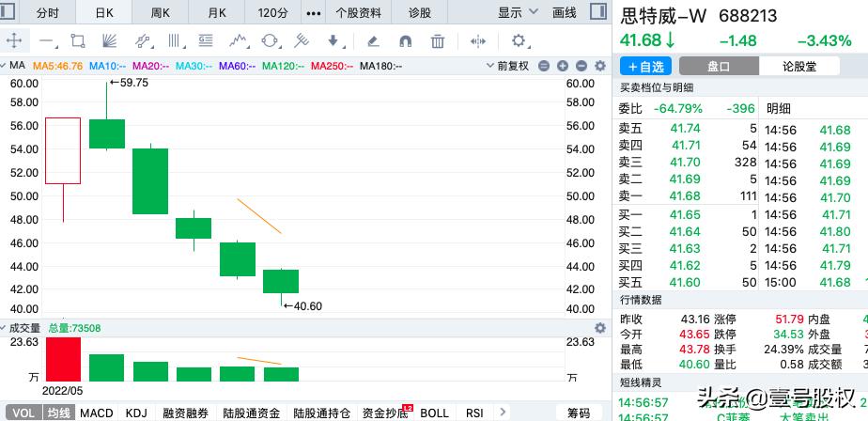The height and width of the screenshot is (421, 868).
Task: Switch to the 日K tab
Action: (x=103, y=12)
